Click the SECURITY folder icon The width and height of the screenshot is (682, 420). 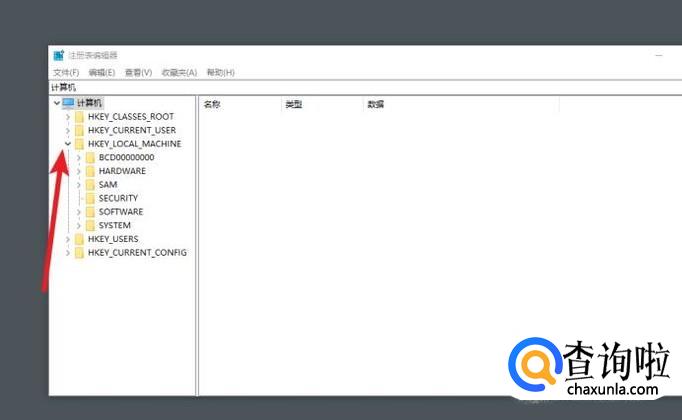[x=90, y=198]
